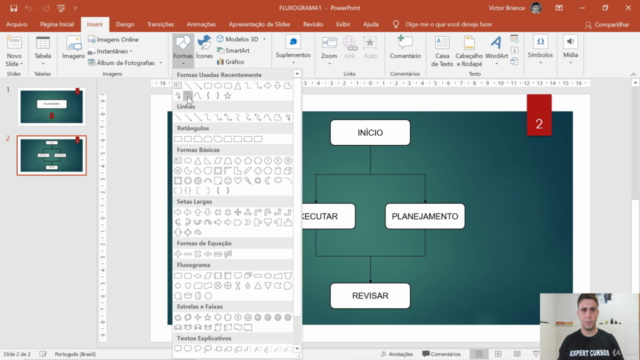
Task: Switch to slide sorter view
Action: click(498, 354)
